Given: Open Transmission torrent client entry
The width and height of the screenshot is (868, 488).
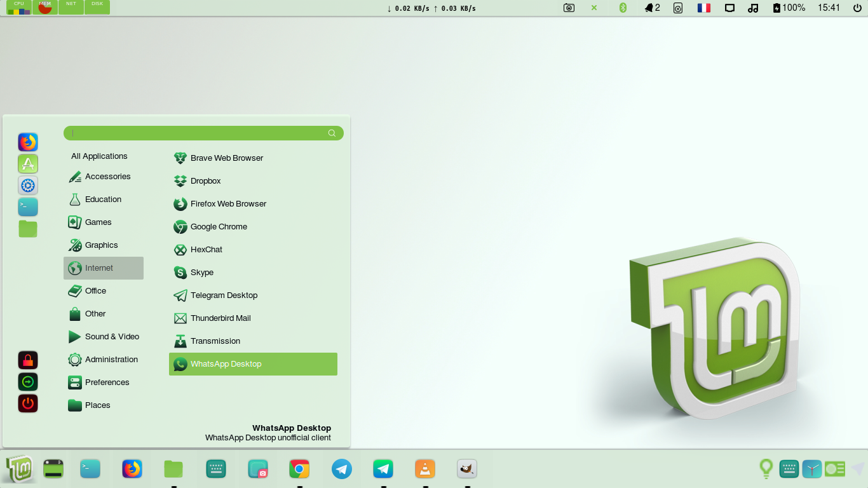Looking at the screenshot, I should pyautogui.click(x=253, y=341).
